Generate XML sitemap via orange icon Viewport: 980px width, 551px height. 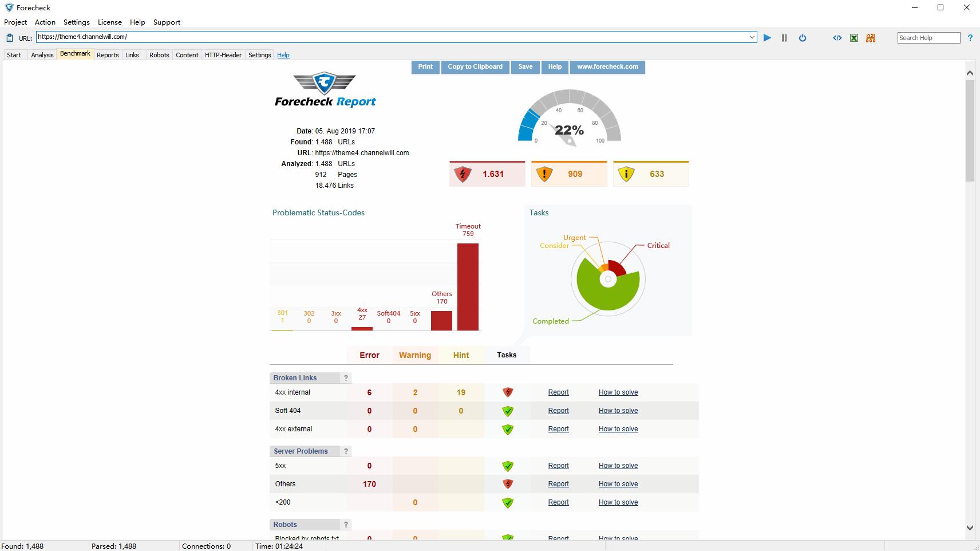tap(871, 38)
